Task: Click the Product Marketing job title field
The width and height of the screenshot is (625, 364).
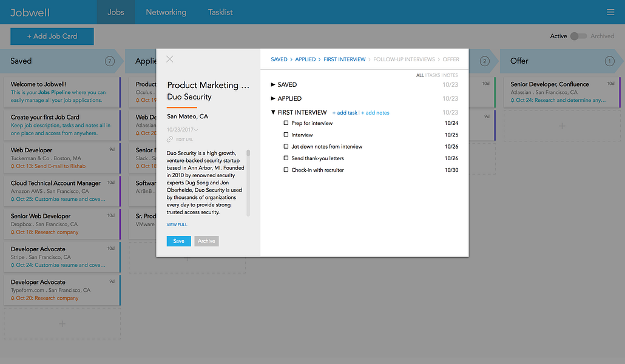Action: pyautogui.click(x=208, y=86)
